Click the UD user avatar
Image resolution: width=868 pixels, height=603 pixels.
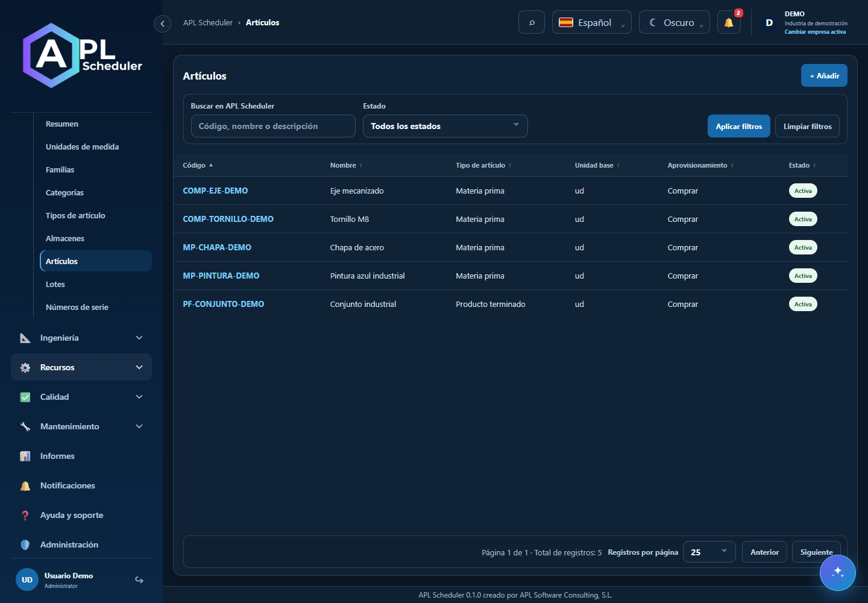[x=27, y=580]
